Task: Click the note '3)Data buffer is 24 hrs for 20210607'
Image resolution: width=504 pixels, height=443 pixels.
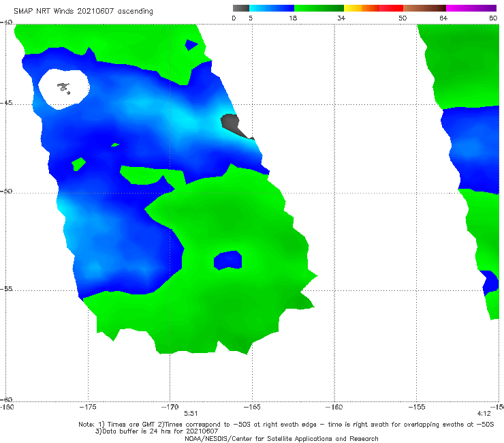Action: click(x=157, y=431)
